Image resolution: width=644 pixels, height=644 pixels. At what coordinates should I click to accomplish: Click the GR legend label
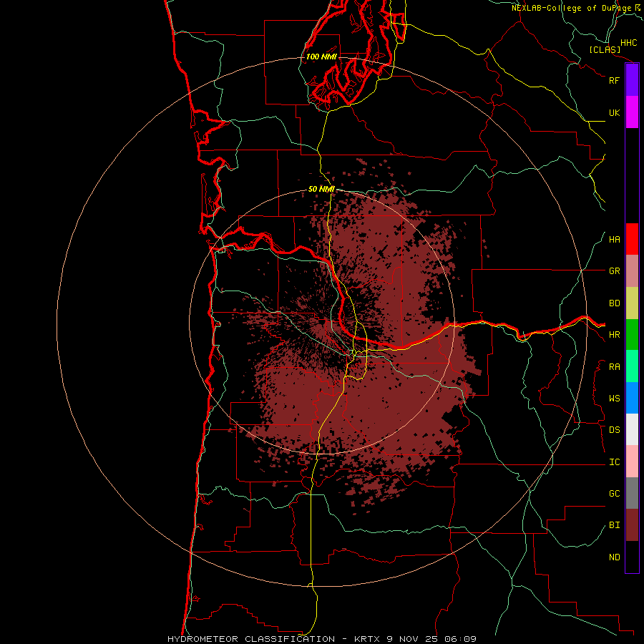point(614,271)
